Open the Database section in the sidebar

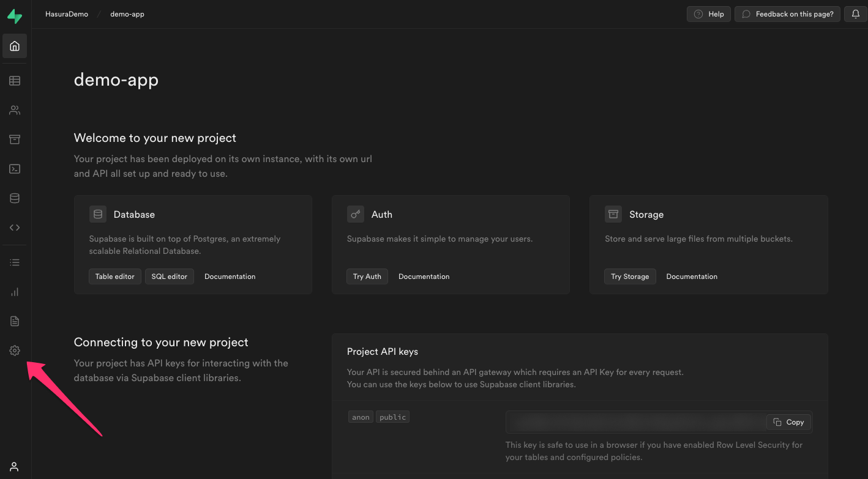click(14, 198)
